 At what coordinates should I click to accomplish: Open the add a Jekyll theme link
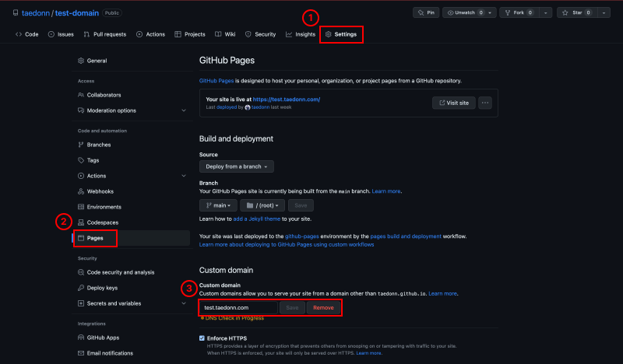coord(257,219)
